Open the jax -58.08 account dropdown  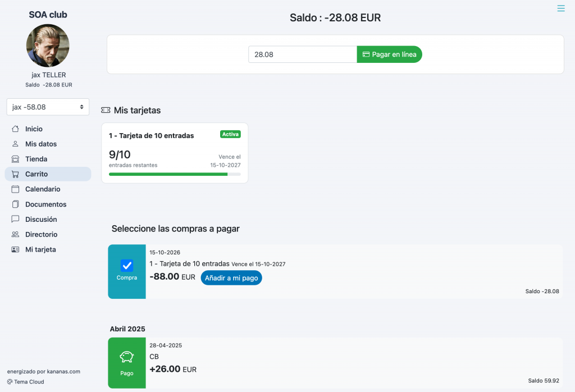pyautogui.click(x=48, y=107)
